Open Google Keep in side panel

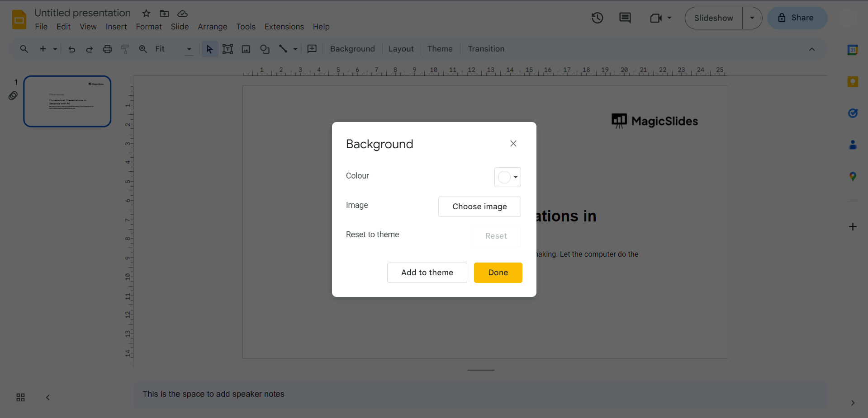click(853, 82)
